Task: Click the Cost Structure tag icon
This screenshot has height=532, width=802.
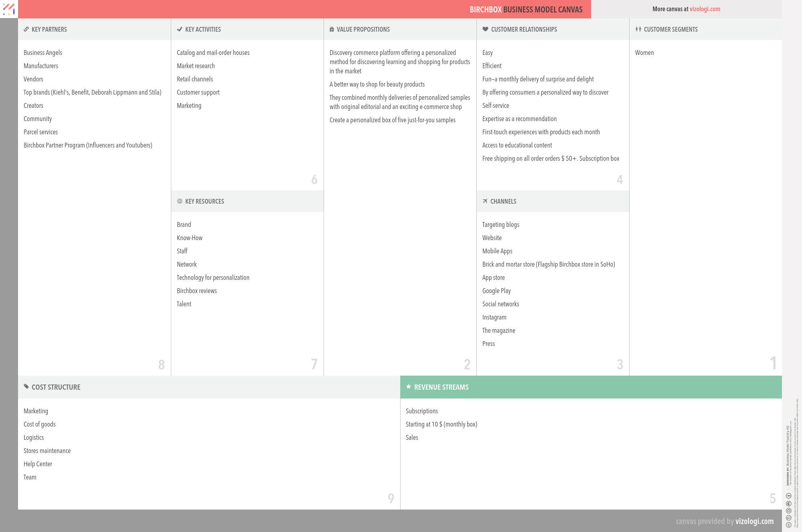Action: click(x=26, y=386)
